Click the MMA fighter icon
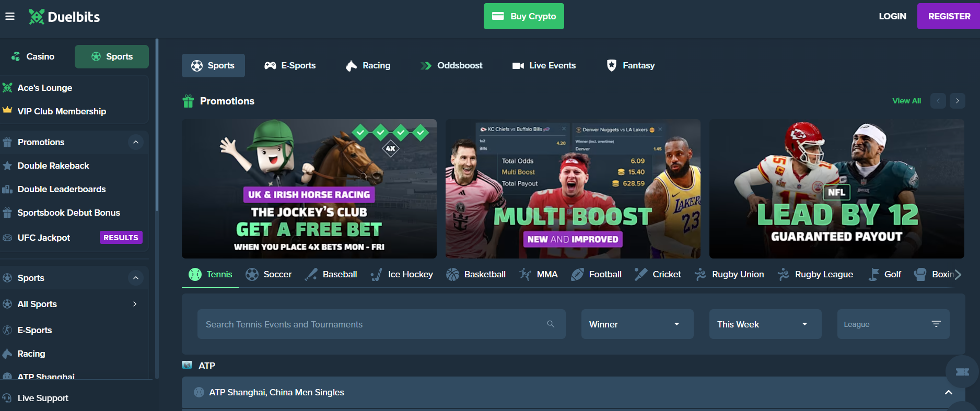Image resolution: width=980 pixels, height=411 pixels. [526, 274]
